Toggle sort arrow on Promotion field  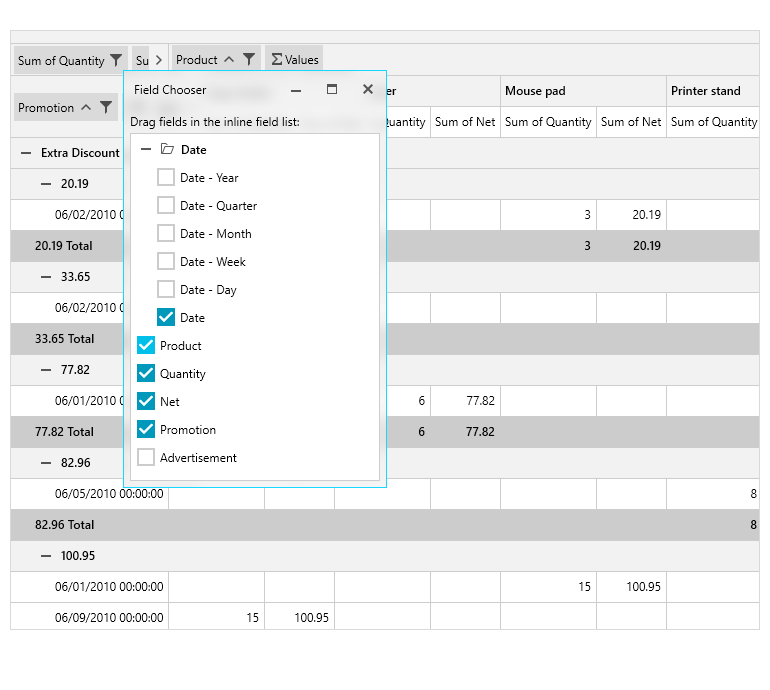click(86, 108)
